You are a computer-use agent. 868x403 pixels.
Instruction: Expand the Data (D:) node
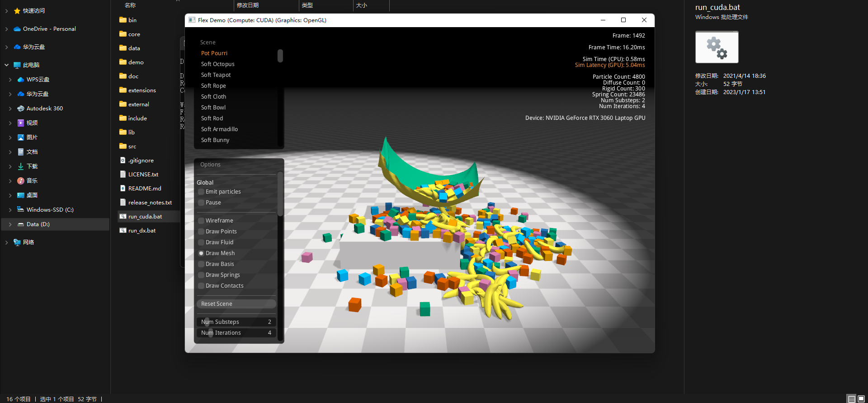pos(10,224)
